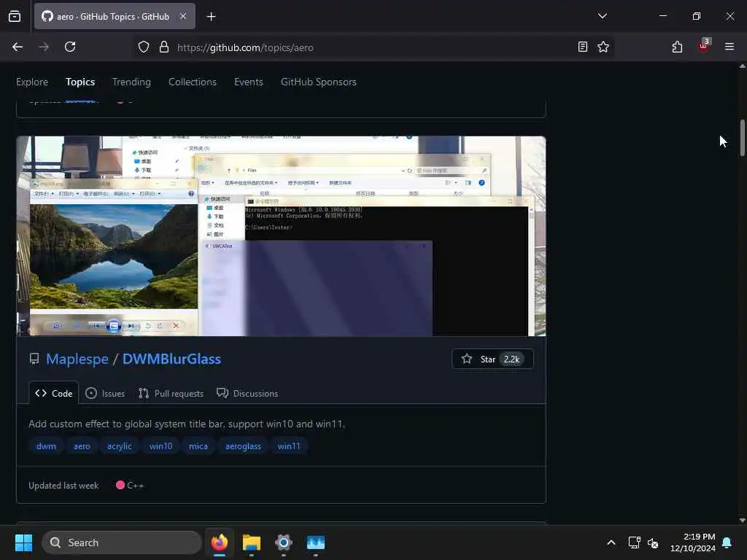The height and width of the screenshot is (560, 747).
Task: Show hidden system tray icons
Action: [611, 542]
